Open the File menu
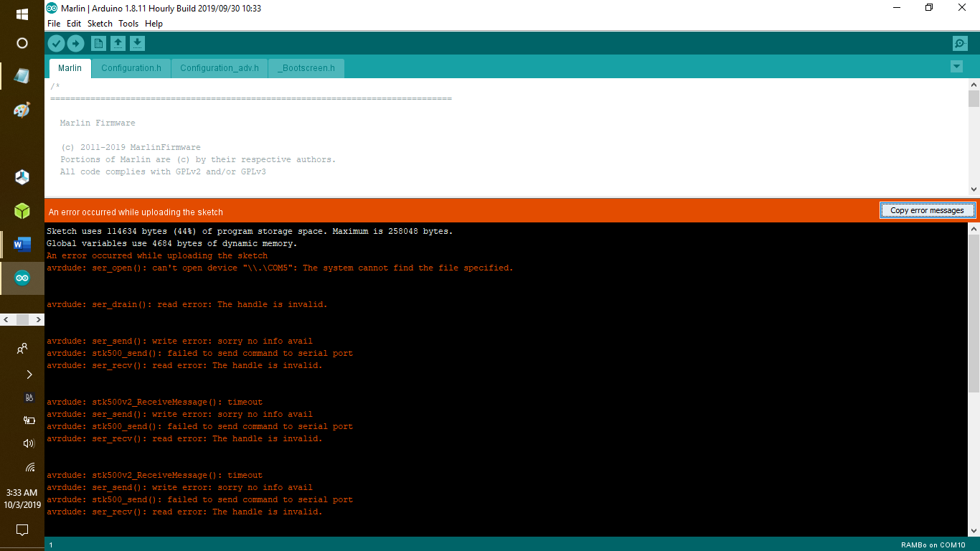Screen dimensions: 980x551 coord(54,24)
